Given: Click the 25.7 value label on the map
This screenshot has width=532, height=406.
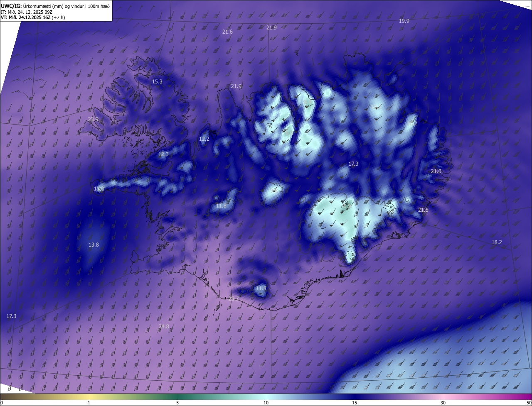Looking at the screenshot, I should pyautogui.click(x=234, y=299).
